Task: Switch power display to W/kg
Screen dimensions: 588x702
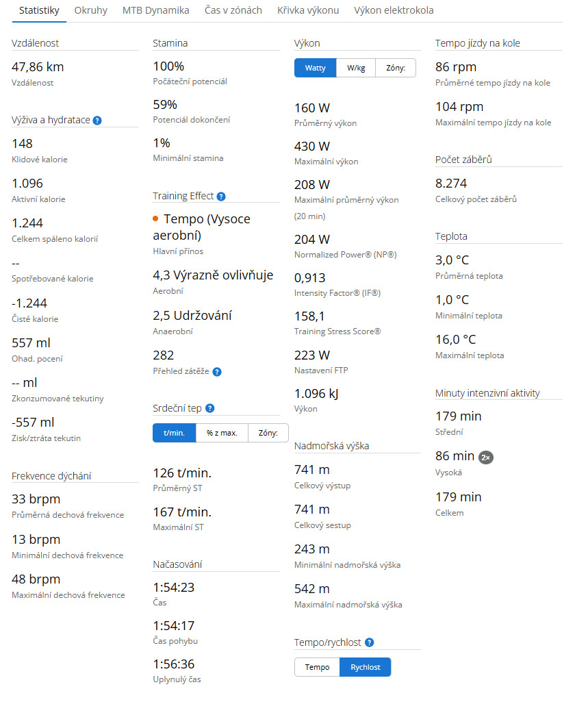Action: click(356, 68)
